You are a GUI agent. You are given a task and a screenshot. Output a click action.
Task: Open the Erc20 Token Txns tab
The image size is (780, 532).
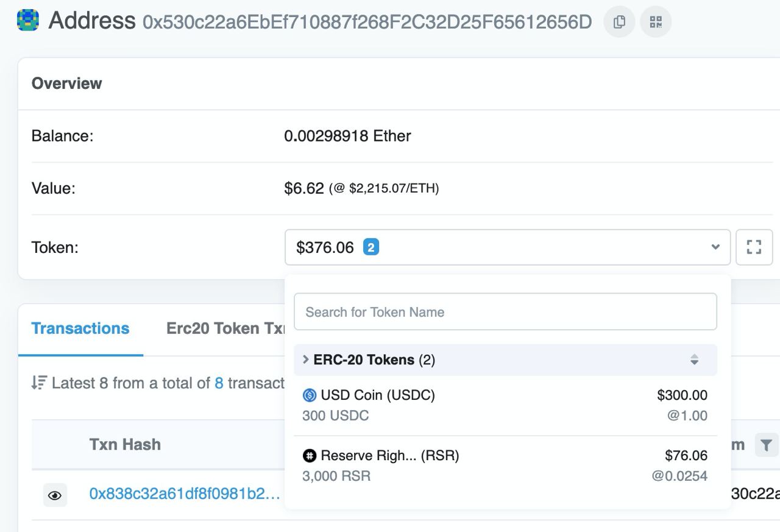[225, 328]
